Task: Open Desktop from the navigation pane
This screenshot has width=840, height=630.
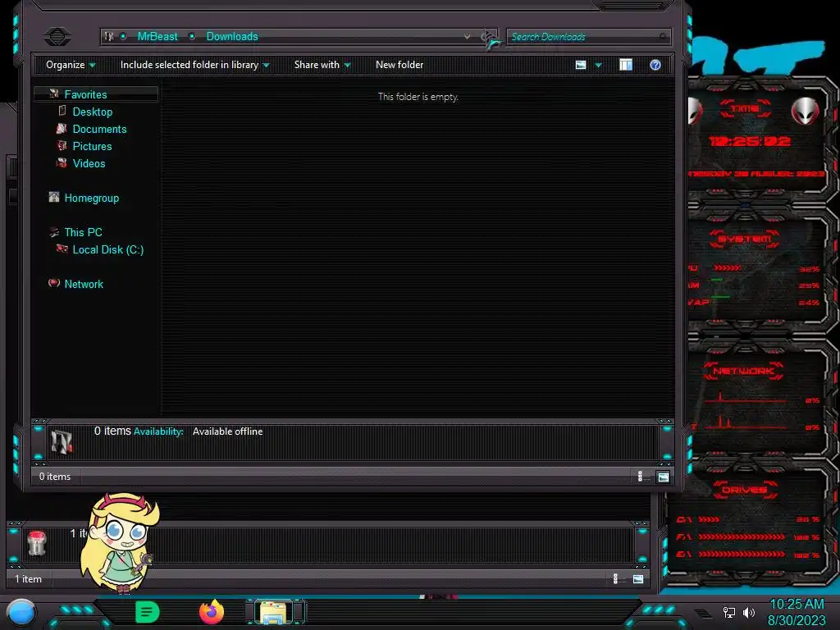Action: click(x=93, y=112)
